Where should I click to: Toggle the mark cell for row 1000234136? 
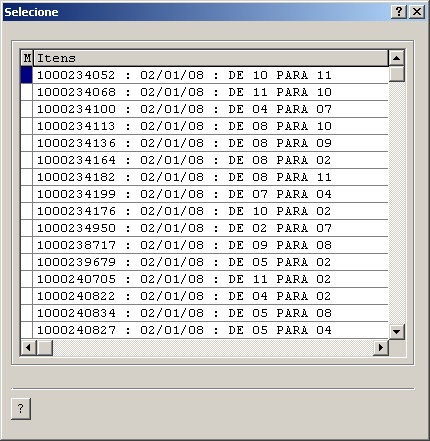point(27,143)
